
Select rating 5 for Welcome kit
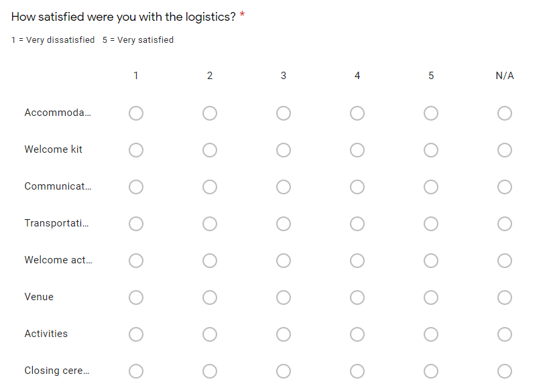tap(431, 150)
